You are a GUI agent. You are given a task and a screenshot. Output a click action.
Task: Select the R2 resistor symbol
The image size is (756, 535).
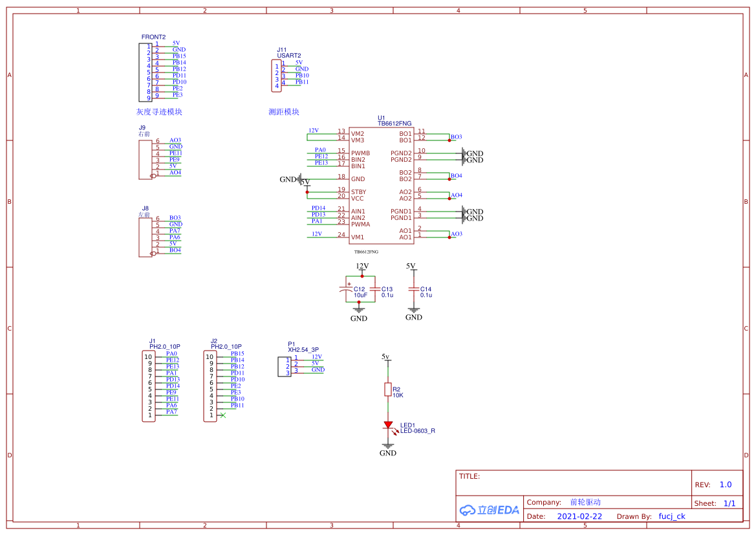[x=387, y=389]
